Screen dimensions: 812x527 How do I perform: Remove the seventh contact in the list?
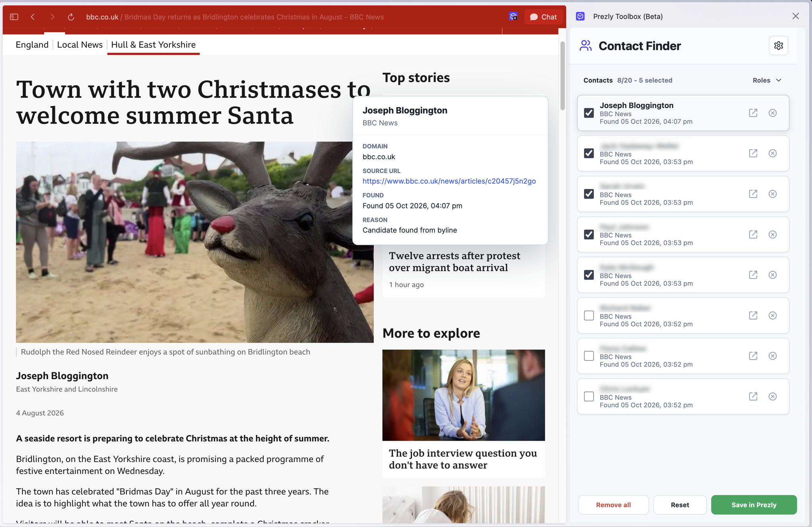(772, 356)
